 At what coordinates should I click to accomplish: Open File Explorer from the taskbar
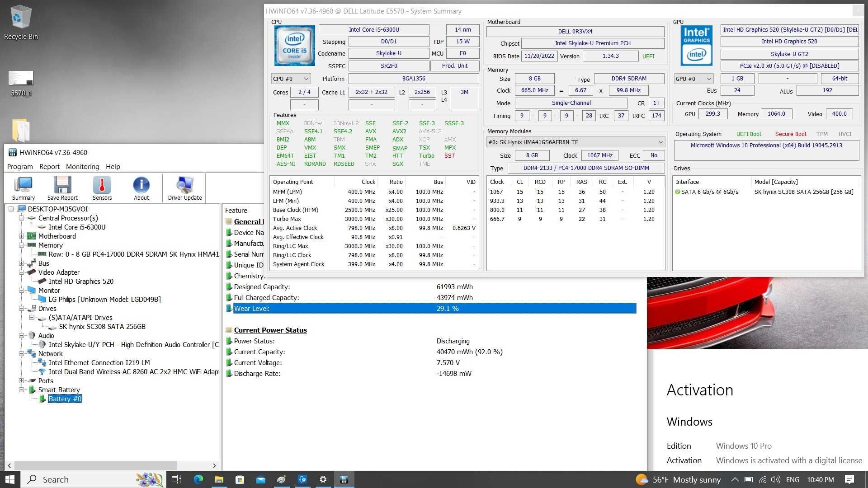click(x=219, y=479)
